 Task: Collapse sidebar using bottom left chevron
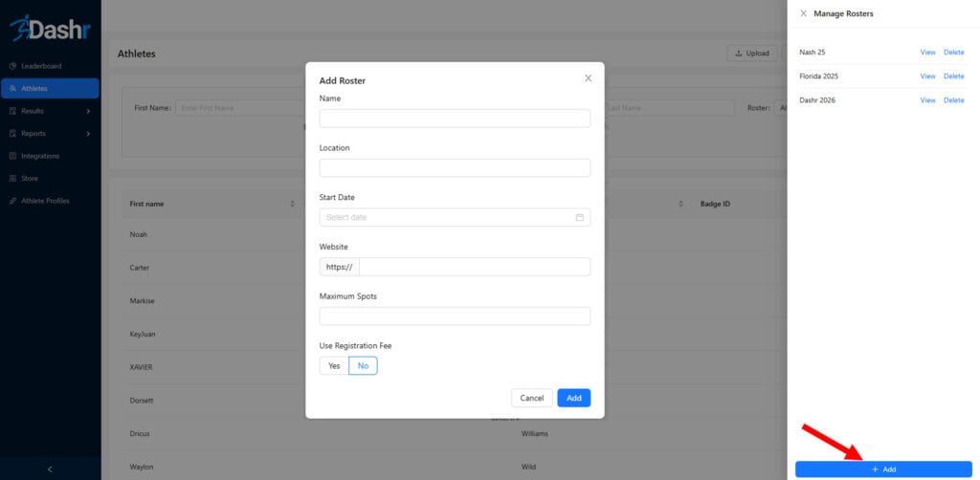[x=50, y=469]
